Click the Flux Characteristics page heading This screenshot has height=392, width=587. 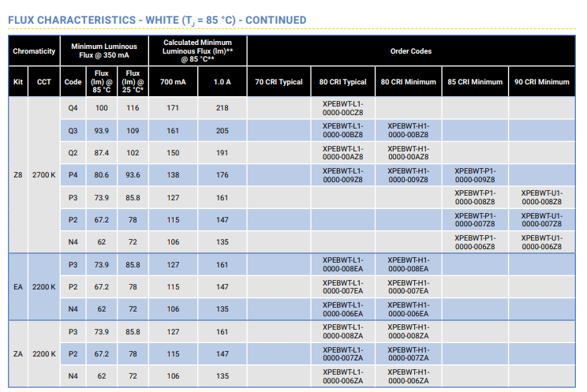(x=157, y=20)
